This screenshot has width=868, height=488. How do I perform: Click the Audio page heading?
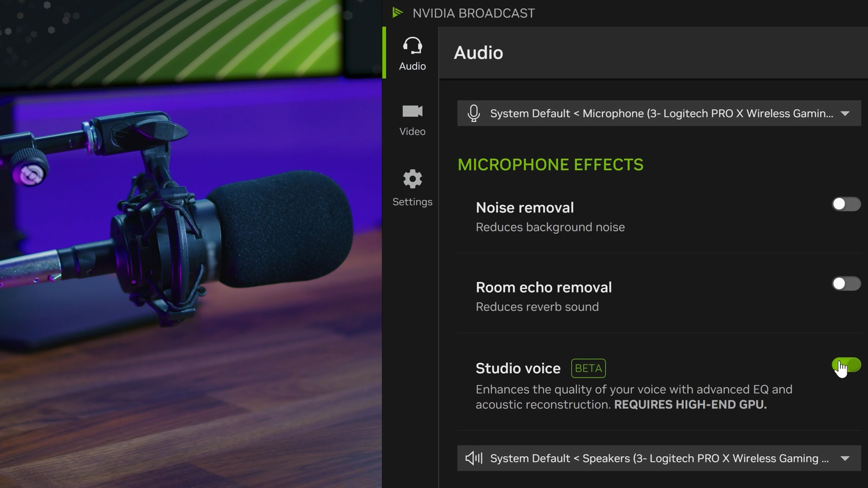pyautogui.click(x=478, y=53)
